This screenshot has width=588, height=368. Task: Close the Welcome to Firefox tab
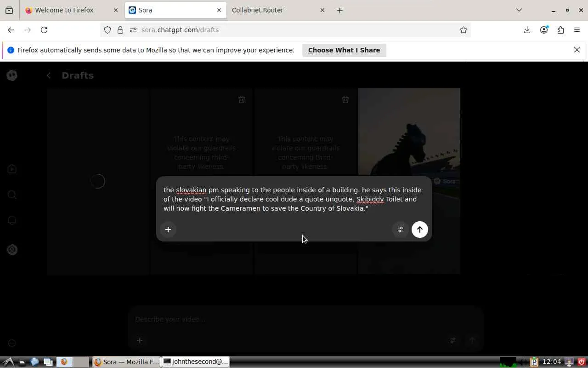pyautogui.click(x=116, y=10)
